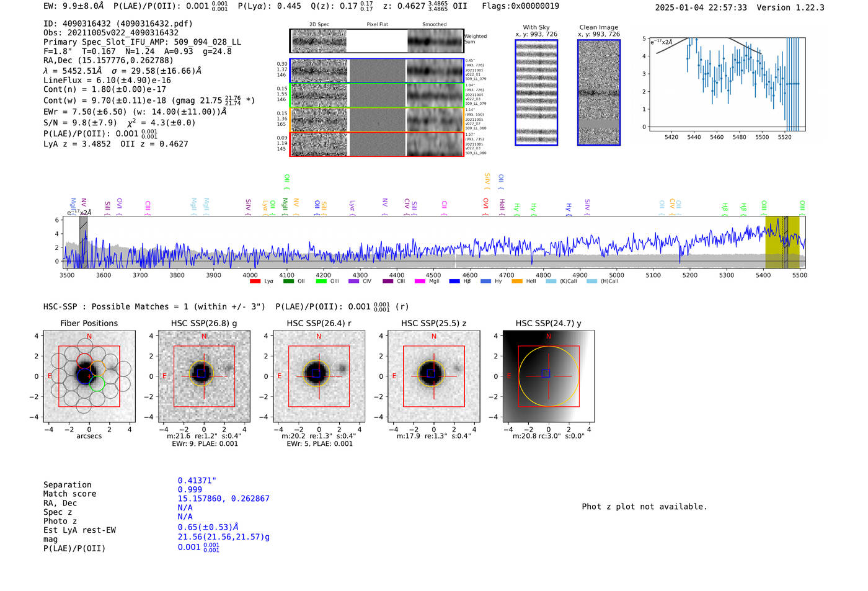Click the HeII orange legend swatch

[517, 282]
